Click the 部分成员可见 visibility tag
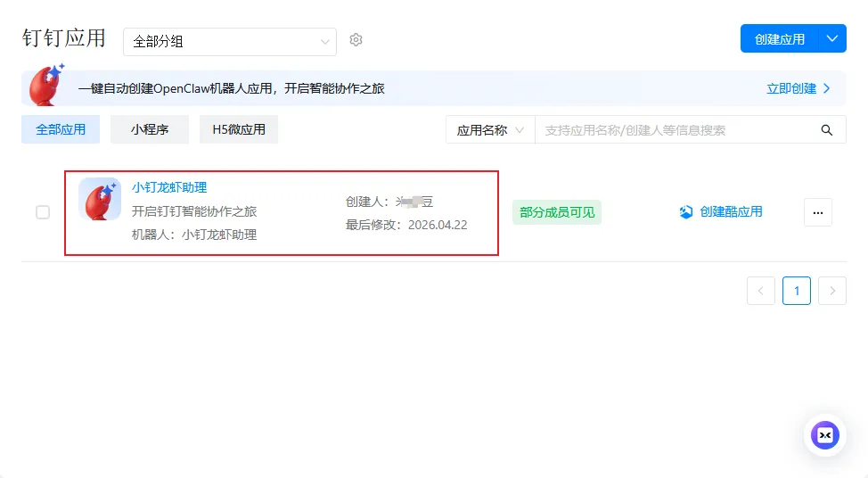This screenshot has width=868, height=478. 557,212
